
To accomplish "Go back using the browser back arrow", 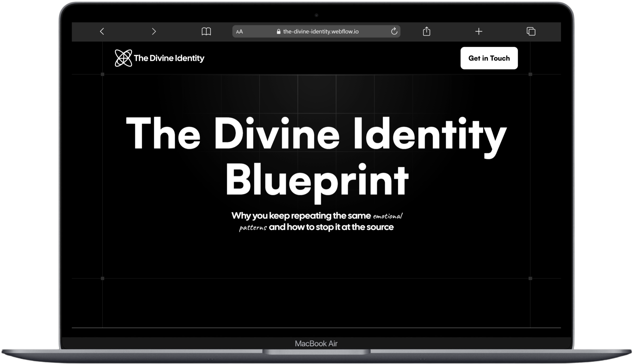I will [102, 31].
